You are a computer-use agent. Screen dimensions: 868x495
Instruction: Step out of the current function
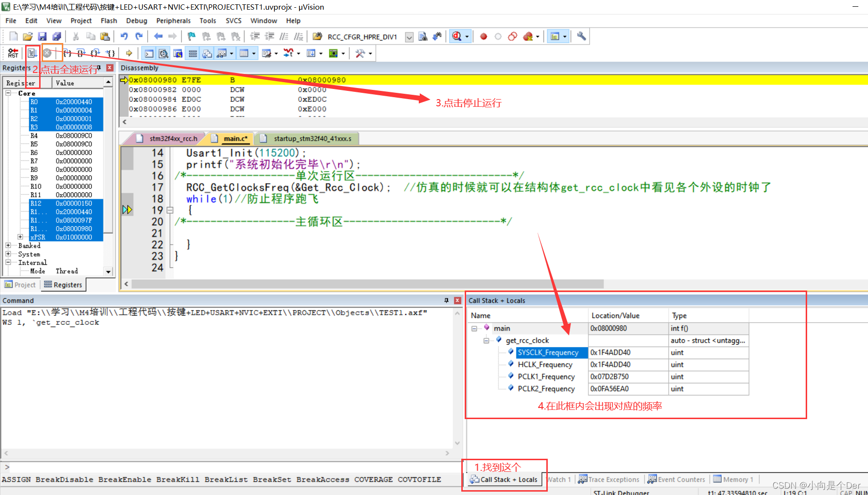[96, 53]
